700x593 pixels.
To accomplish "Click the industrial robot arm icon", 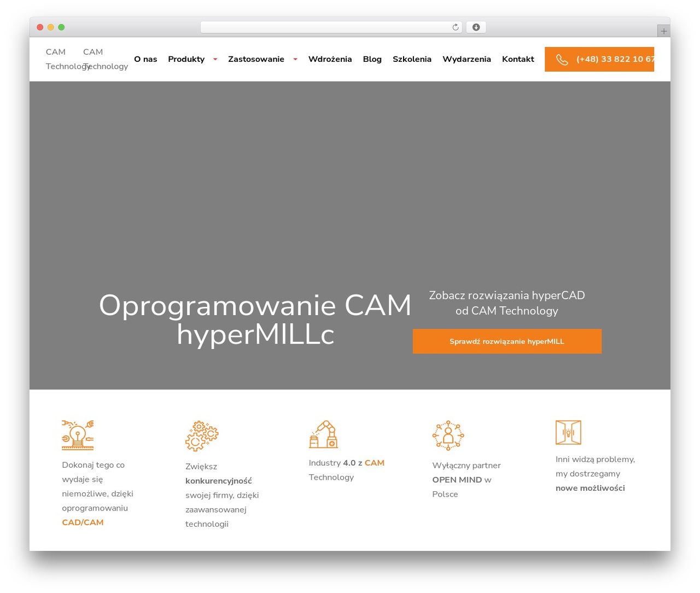I will coord(323,434).
